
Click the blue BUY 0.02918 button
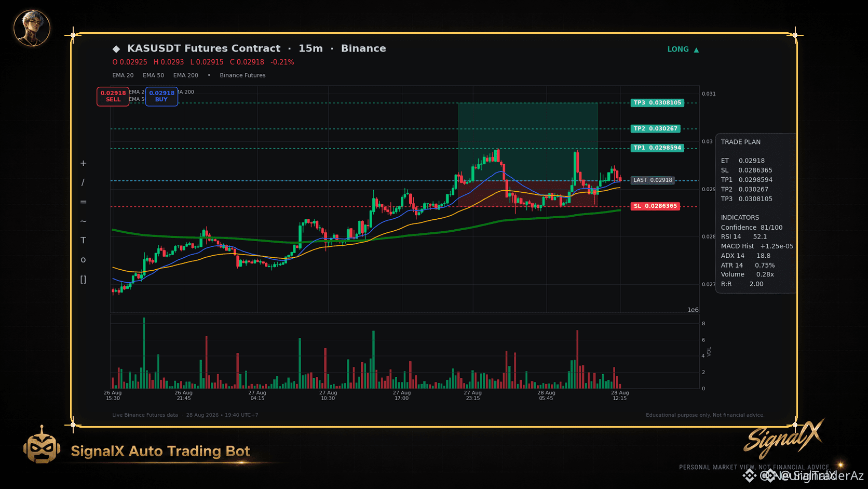(161, 96)
